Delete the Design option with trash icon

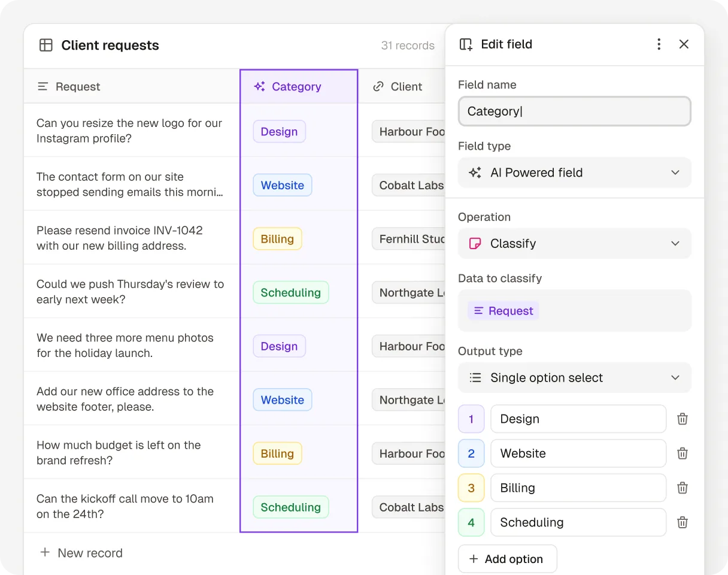click(682, 419)
